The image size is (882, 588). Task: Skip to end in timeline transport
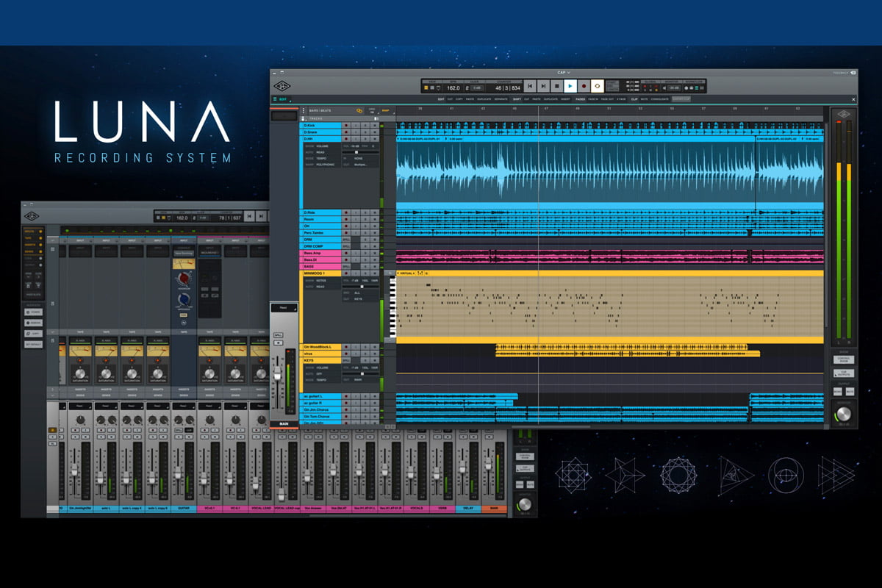click(543, 86)
